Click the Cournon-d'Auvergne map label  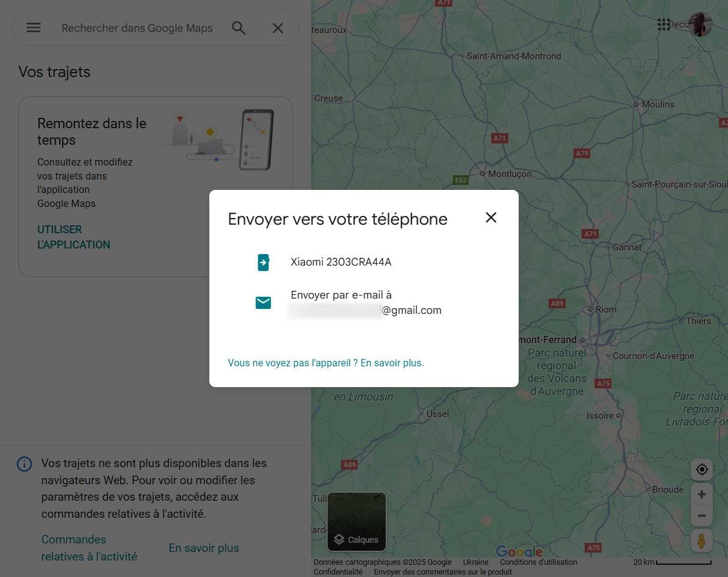(x=654, y=356)
